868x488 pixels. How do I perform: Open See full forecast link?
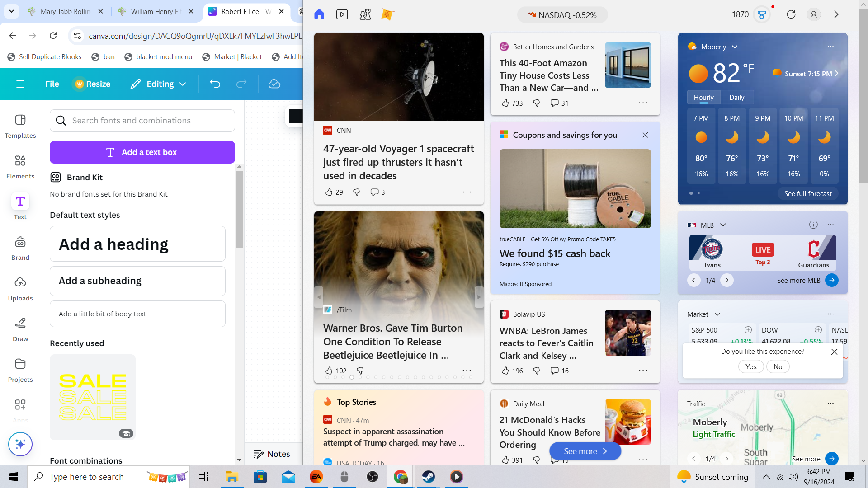tap(807, 193)
